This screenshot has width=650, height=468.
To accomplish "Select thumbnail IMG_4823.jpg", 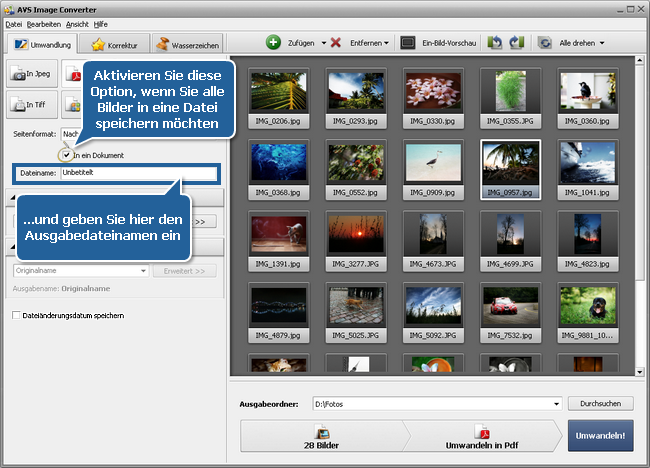I will click(588, 241).
